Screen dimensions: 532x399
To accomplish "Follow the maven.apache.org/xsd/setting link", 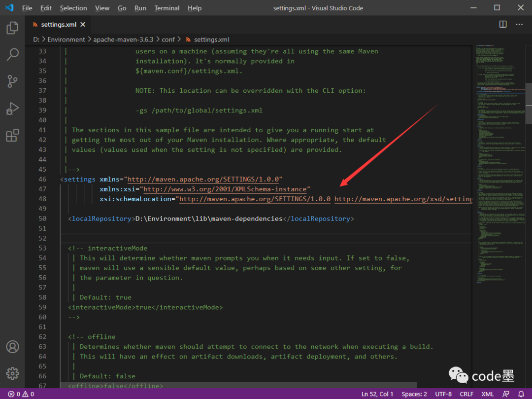I will [x=403, y=199].
